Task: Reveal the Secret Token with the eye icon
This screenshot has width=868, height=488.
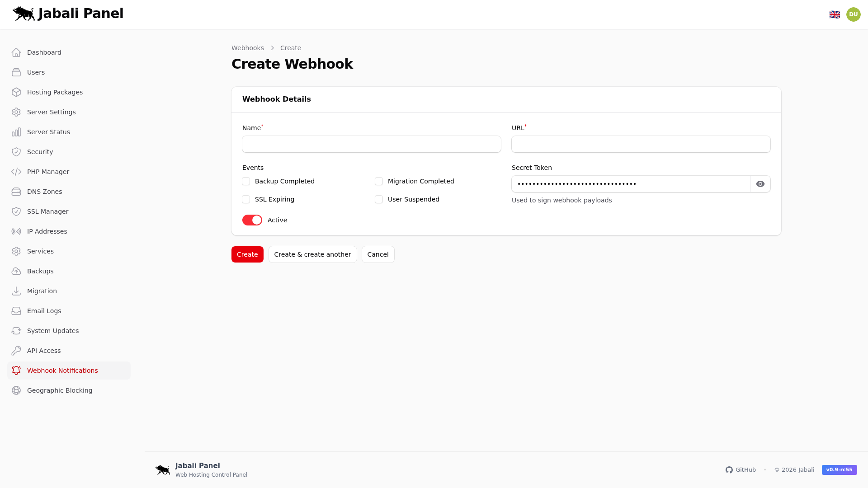Action: click(x=760, y=184)
